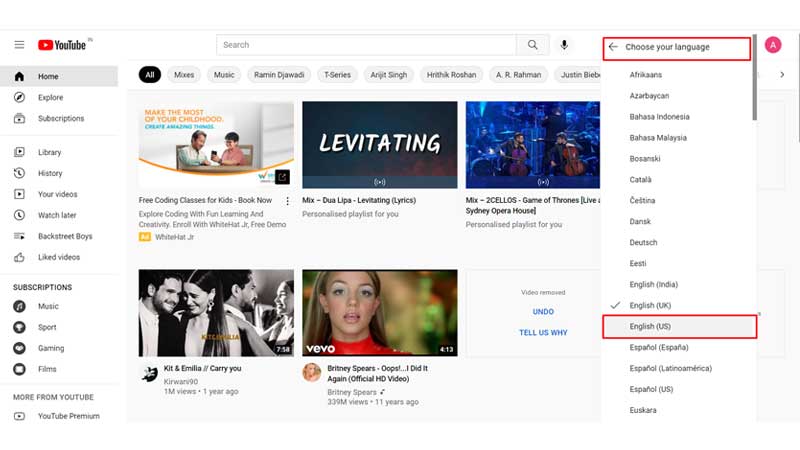800x450 pixels.
Task: Choose Español (US) language
Action: [x=679, y=389]
